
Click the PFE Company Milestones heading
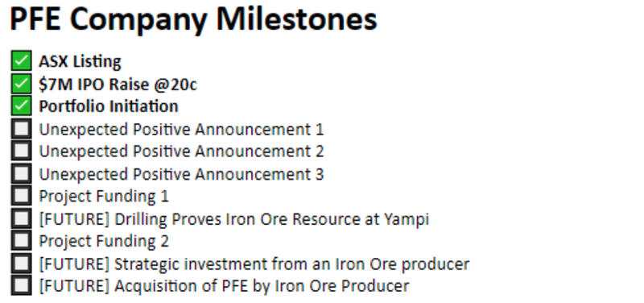click(193, 19)
